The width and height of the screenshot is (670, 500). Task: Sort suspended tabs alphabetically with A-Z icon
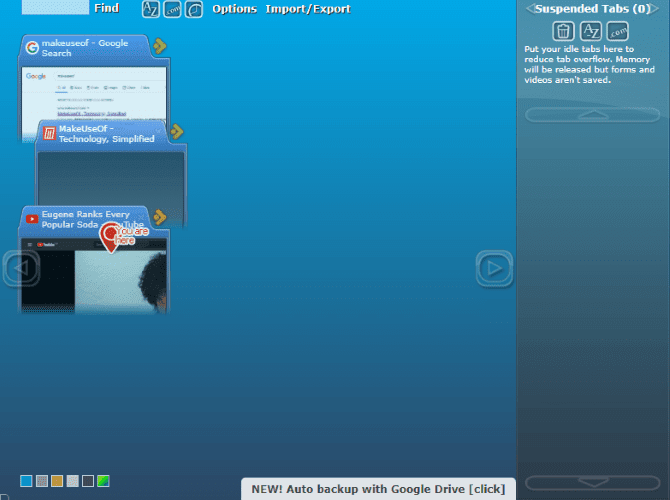point(591,31)
